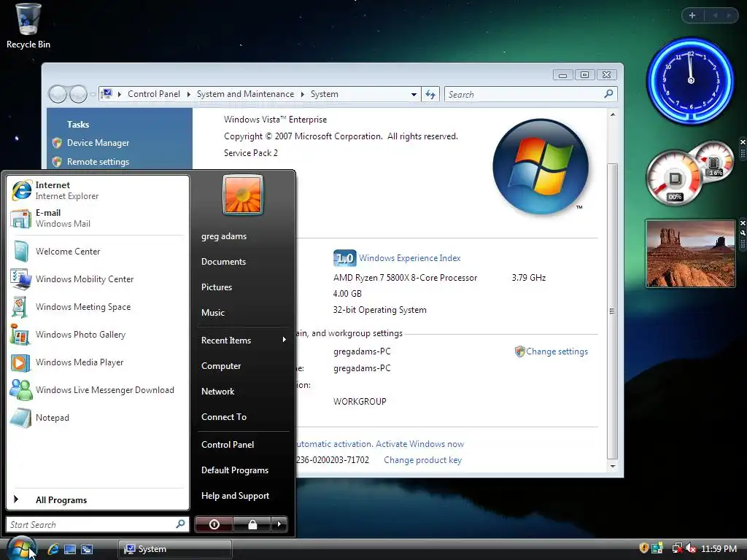Expand breadcrumb arrow after System and Maintenance

click(303, 94)
